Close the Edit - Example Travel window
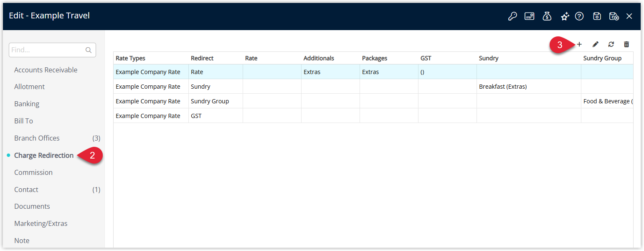 [629, 16]
